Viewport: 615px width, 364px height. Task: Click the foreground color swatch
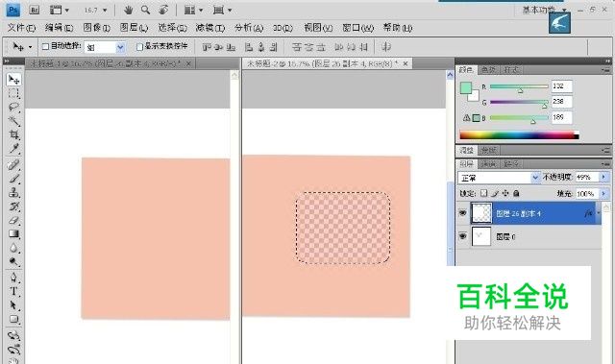(466, 87)
